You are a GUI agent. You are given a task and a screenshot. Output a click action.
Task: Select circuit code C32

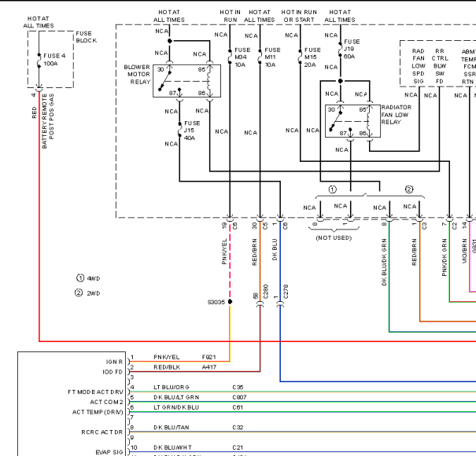click(238, 427)
